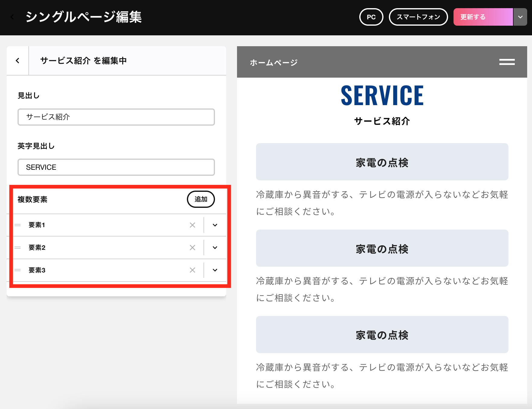The image size is (532, 409).
Task: Click the SERVICE heading in preview
Action: [x=382, y=95]
